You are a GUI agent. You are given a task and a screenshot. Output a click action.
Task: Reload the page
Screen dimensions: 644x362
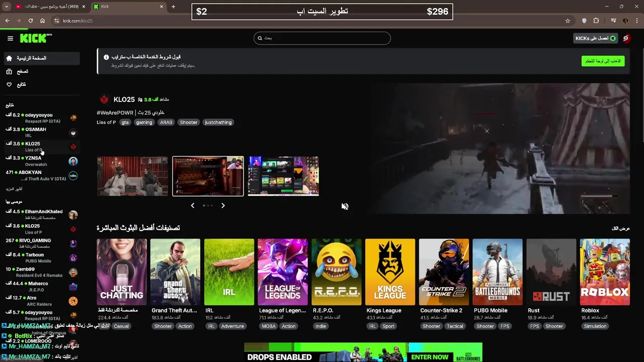click(x=31, y=21)
